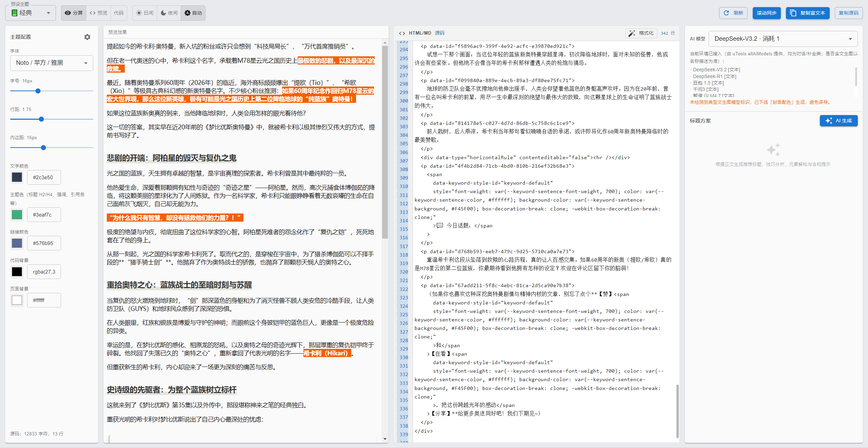This screenshot has width=868, height=448.
Task: Click the green Classic theme icon
Action: (14, 13)
